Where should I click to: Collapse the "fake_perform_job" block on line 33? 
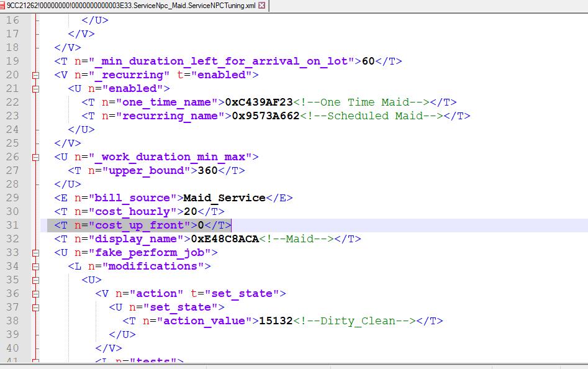(35, 253)
